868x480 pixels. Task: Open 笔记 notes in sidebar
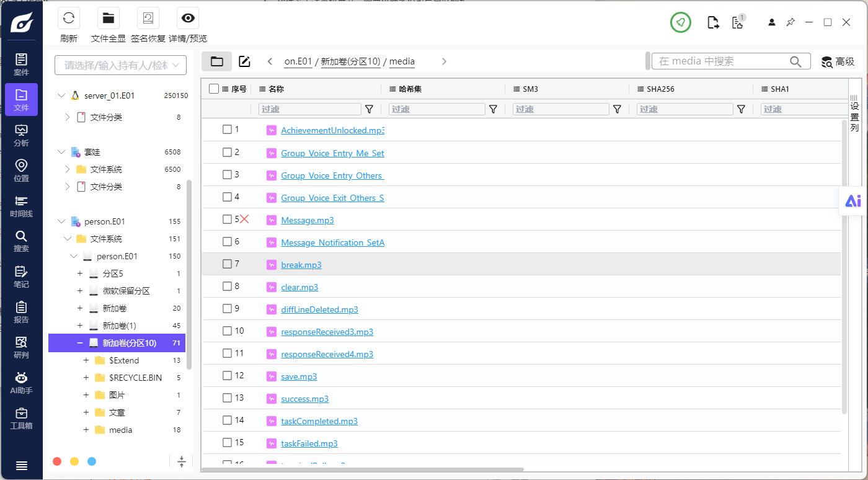pos(21,277)
